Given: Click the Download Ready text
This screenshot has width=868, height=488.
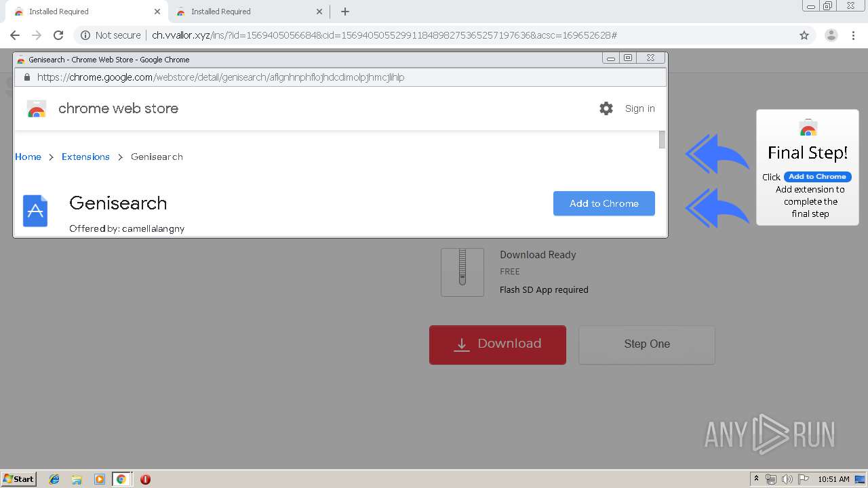Looking at the screenshot, I should [x=538, y=255].
